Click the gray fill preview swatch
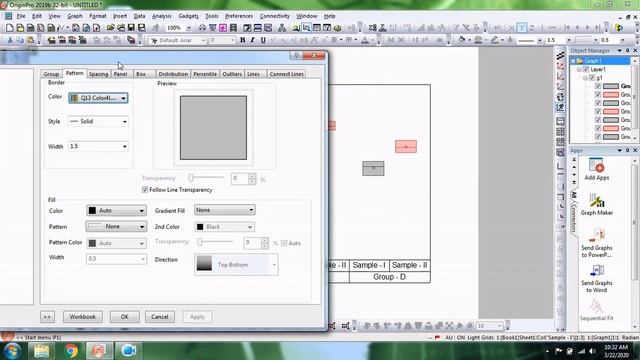Viewport: 640px width, 360px height. click(x=213, y=128)
